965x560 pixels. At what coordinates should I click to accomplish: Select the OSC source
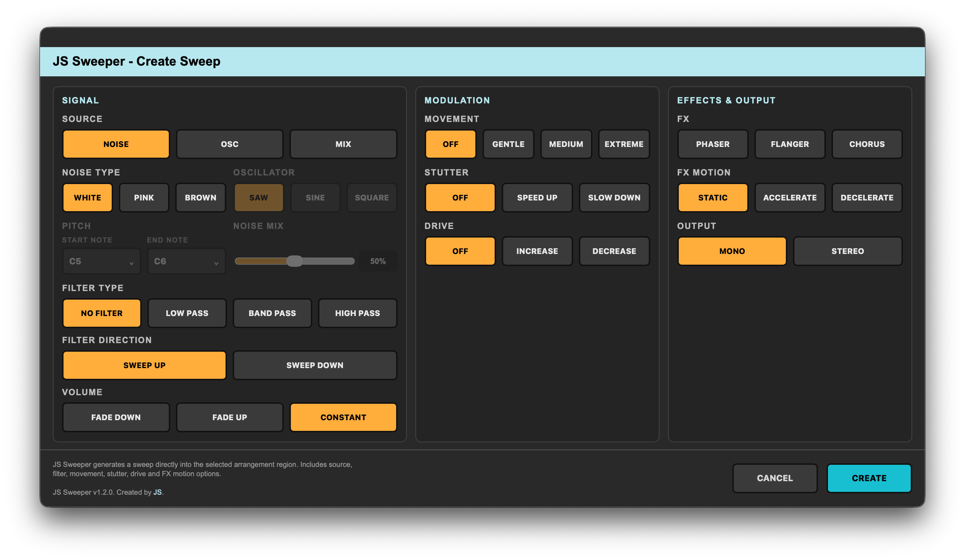click(229, 144)
